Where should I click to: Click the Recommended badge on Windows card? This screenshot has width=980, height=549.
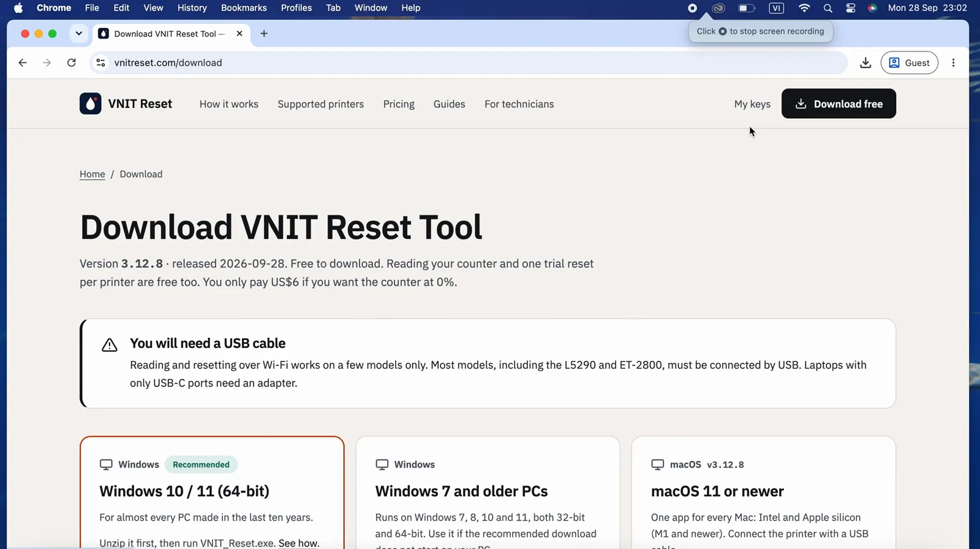(x=201, y=464)
